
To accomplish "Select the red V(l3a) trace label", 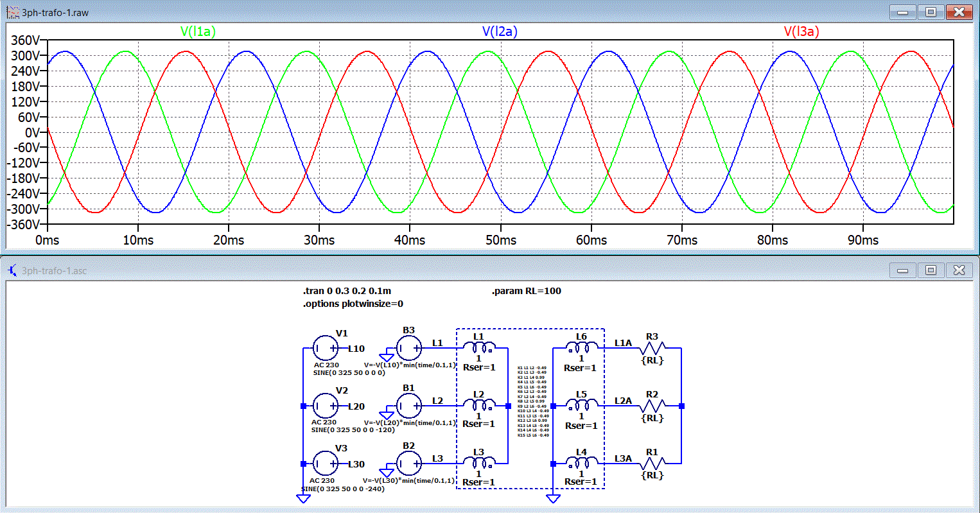I will (801, 31).
